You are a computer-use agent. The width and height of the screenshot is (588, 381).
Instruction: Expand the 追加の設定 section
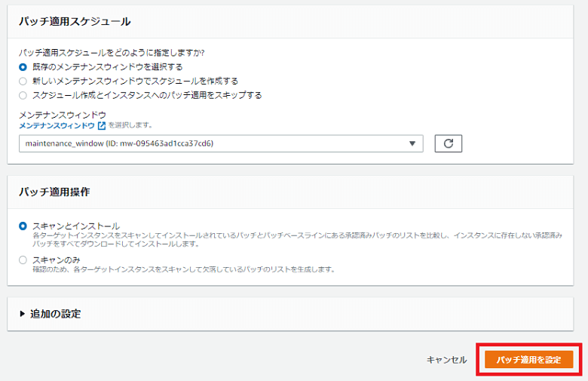pos(51,314)
